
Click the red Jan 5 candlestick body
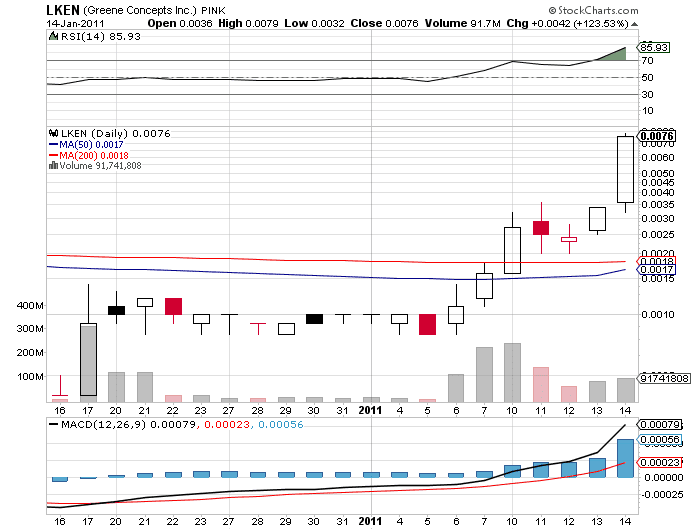click(427, 324)
